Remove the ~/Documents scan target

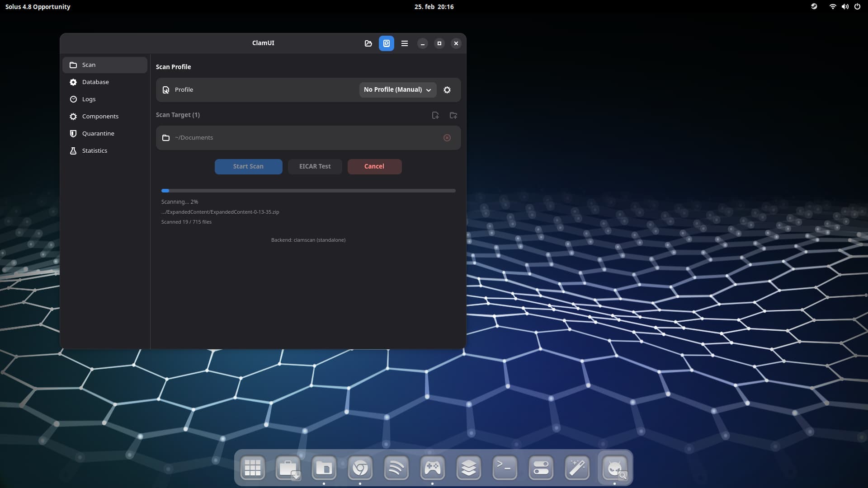(447, 138)
